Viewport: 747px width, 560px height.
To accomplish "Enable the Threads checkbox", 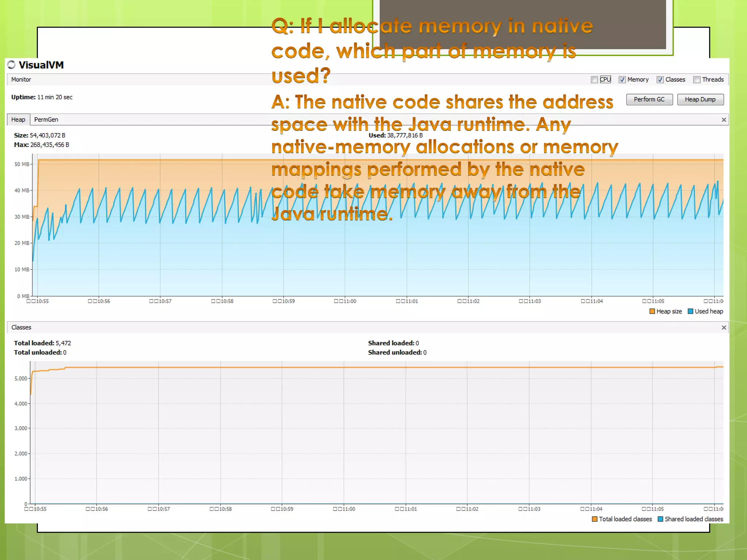I will [697, 80].
